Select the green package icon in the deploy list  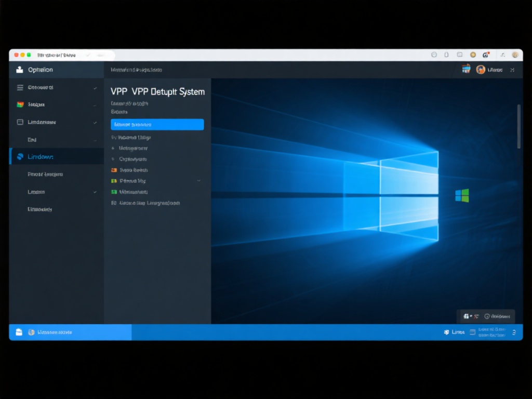[114, 192]
